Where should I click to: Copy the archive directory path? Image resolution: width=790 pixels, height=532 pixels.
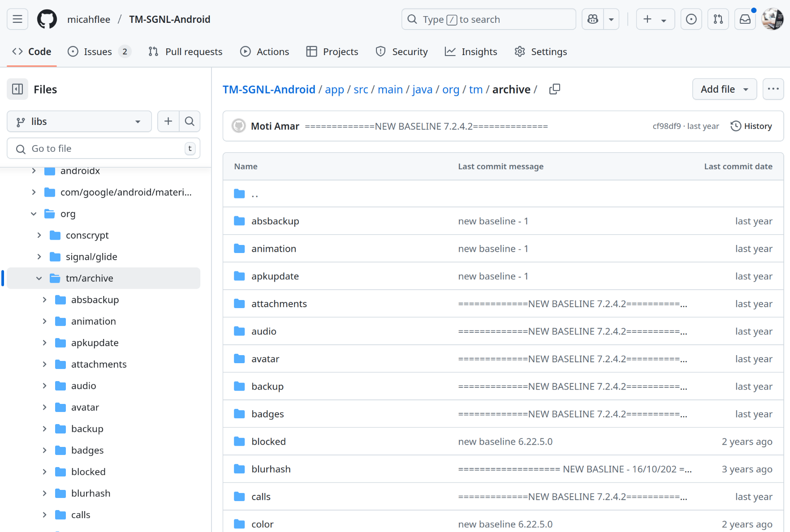pos(555,89)
